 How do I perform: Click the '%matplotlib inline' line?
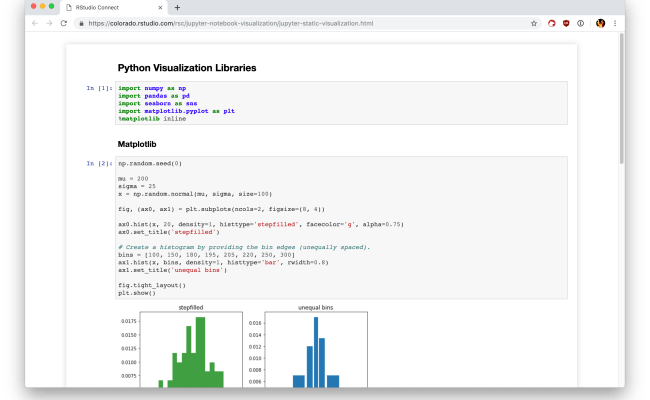(152, 119)
